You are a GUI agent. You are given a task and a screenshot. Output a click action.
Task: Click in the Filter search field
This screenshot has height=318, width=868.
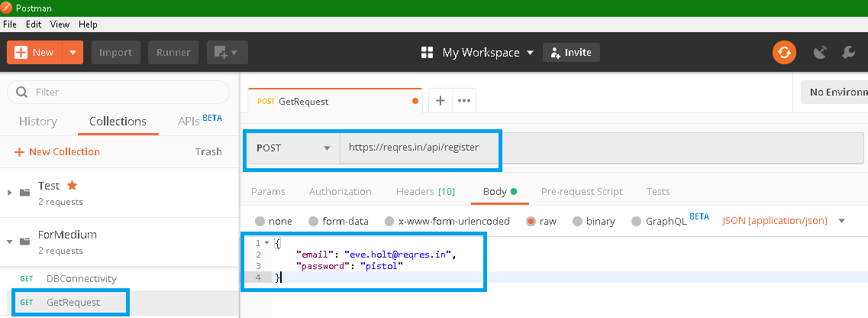pyautogui.click(x=118, y=92)
